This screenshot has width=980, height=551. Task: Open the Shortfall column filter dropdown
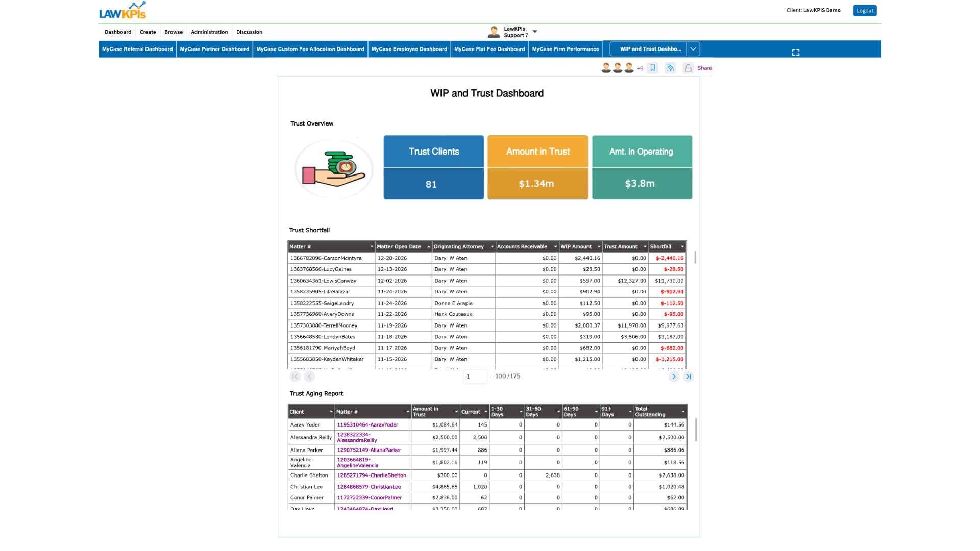682,247
